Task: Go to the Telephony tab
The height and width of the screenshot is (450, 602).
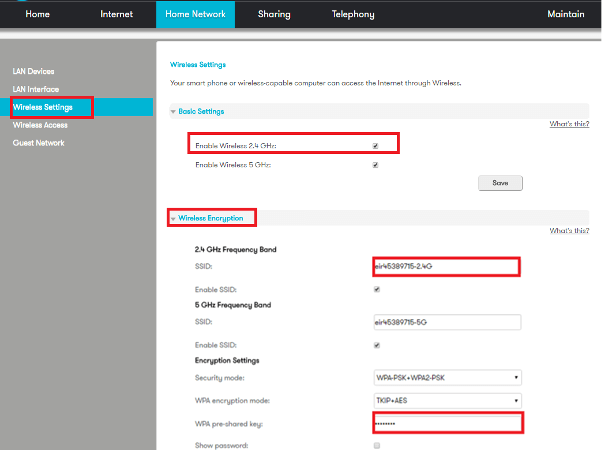Action: pyautogui.click(x=353, y=14)
